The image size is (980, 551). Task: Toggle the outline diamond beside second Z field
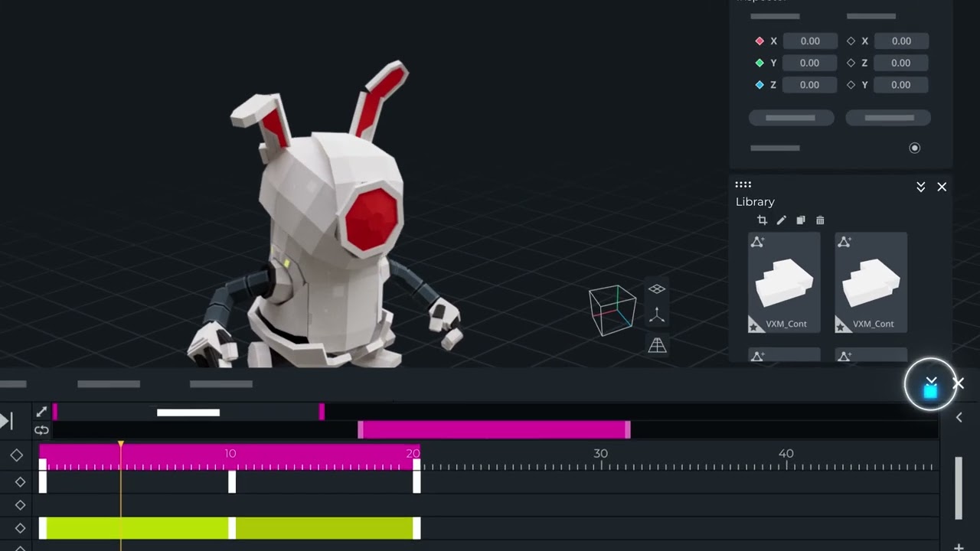851,63
